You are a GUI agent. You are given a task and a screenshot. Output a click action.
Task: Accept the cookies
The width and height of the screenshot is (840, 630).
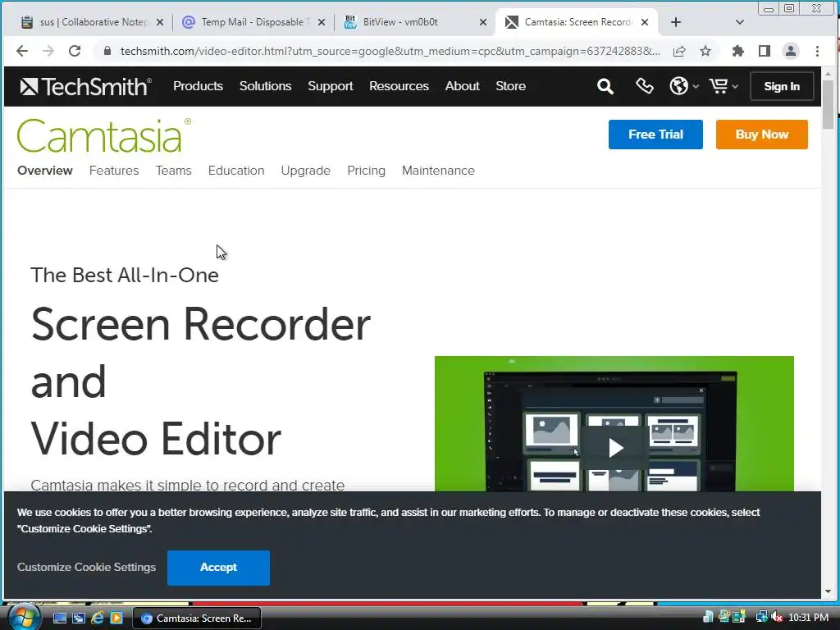[x=218, y=568]
